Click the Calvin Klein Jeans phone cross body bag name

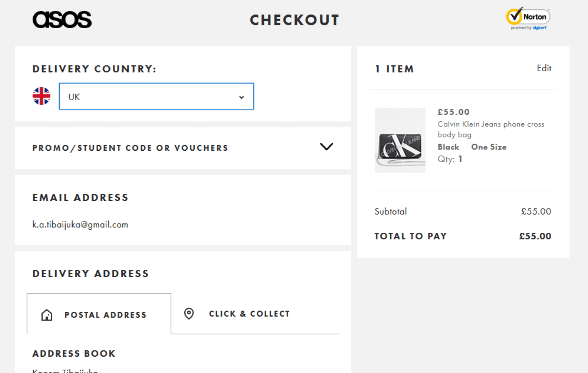click(491, 129)
